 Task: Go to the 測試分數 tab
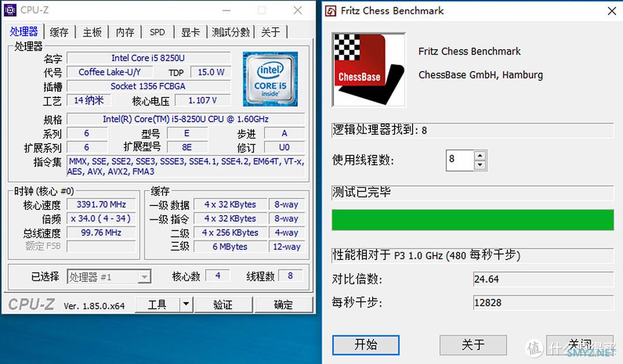point(231,32)
